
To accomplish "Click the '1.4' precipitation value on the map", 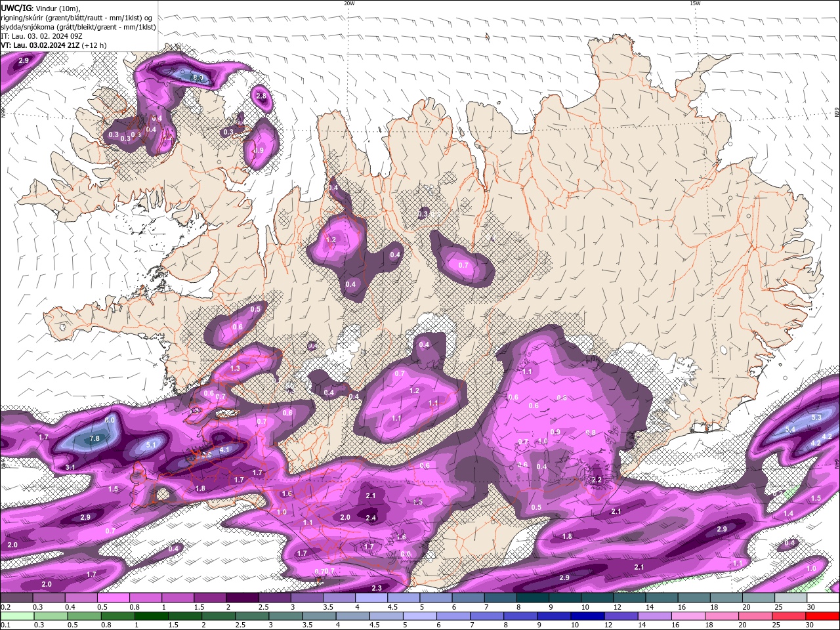I will (x=788, y=513).
